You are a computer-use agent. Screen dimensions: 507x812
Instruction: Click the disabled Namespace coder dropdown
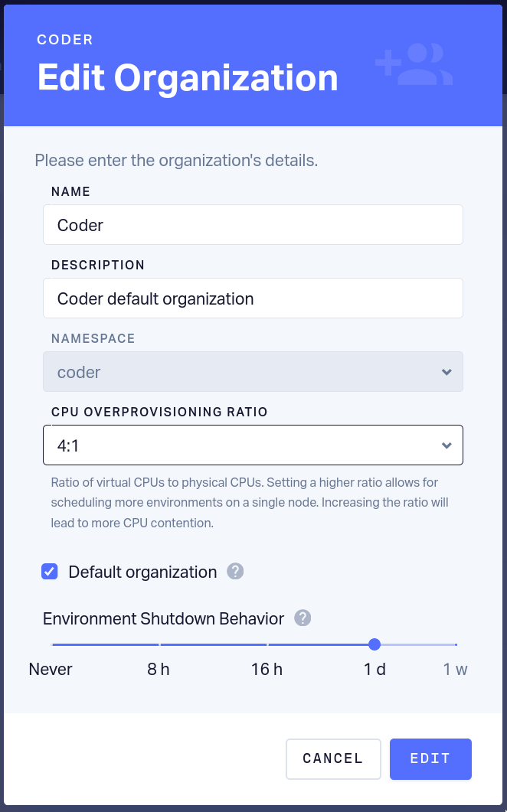point(253,372)
